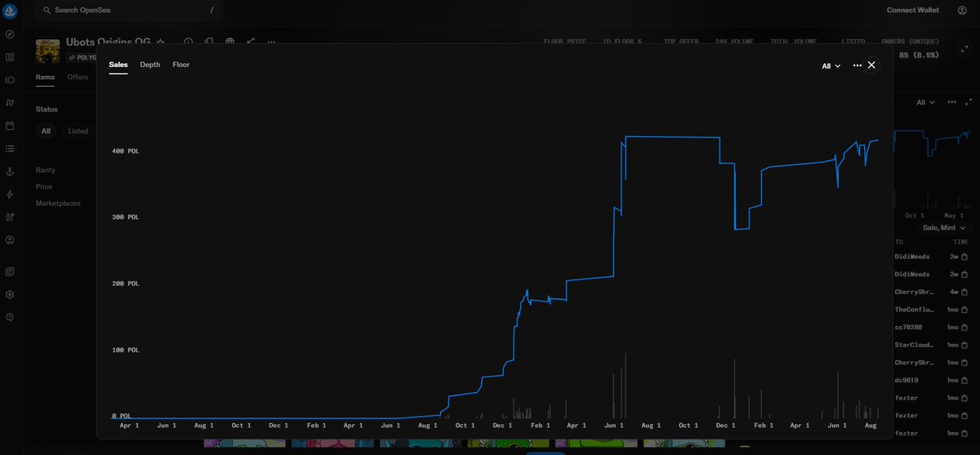Click the Connect Wallet button

coord(913,11)
